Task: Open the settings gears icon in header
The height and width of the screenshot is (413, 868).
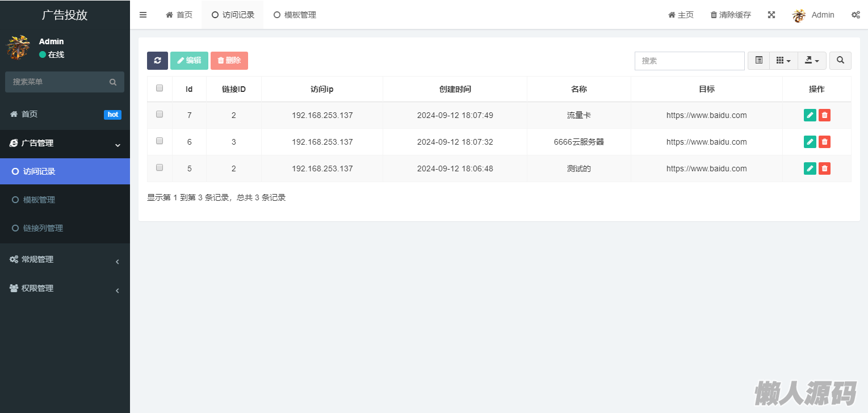Action: pyautogui.click(x=856, y=15)
